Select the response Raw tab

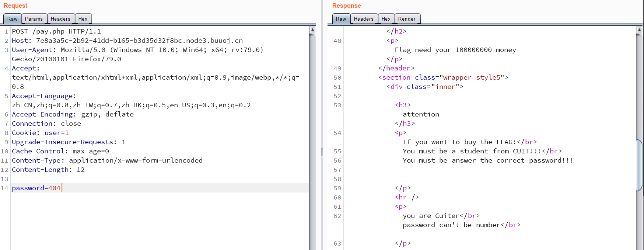coord(341,19)
